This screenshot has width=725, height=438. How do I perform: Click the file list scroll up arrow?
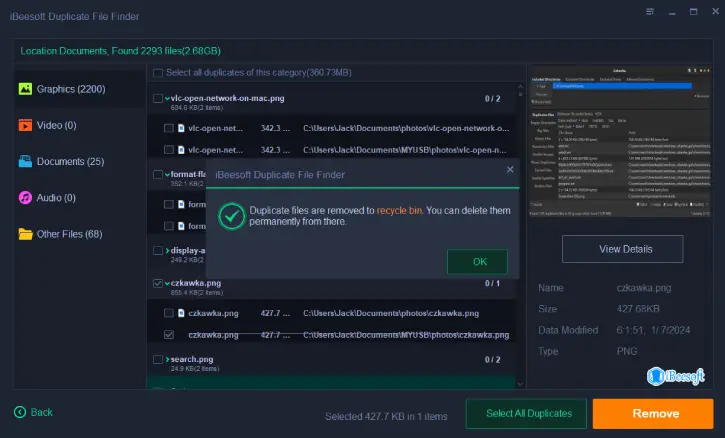(x=520, y=86)
